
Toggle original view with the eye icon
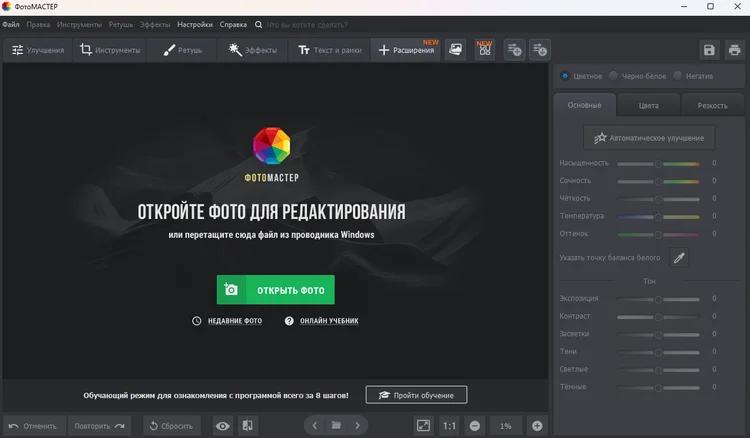pos(222,426)
